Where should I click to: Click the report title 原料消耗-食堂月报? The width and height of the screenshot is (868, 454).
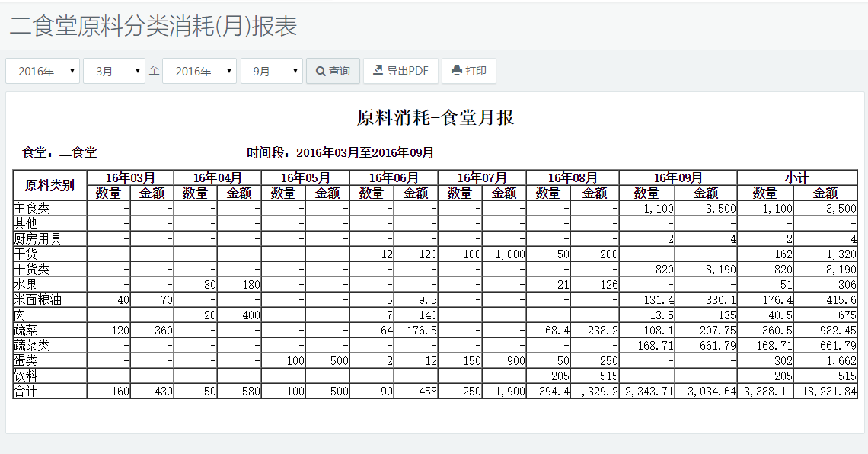tap(436, 117)
